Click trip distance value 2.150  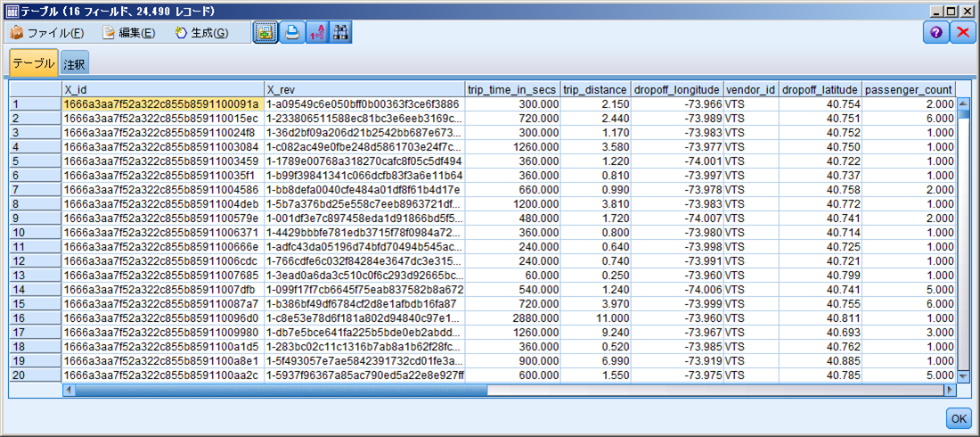[596, 103]
